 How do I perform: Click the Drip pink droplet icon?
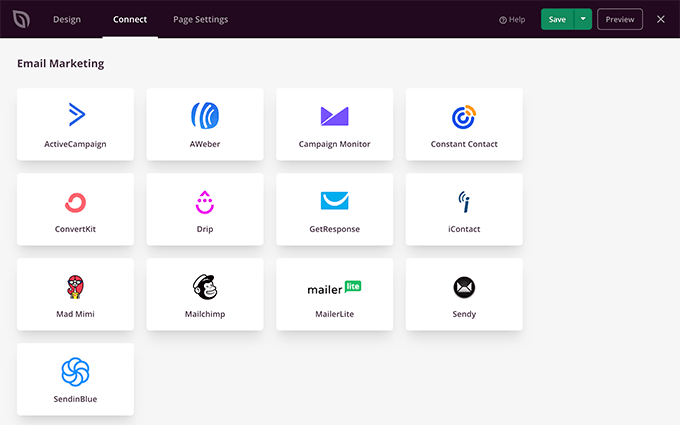click(x=205, y=202)
